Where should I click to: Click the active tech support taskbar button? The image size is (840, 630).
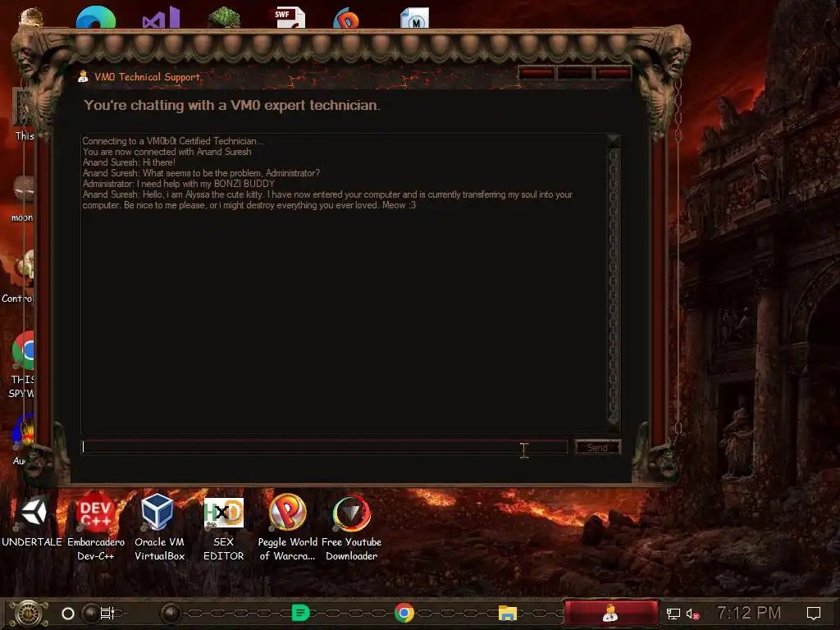click(x=610, y=613)
